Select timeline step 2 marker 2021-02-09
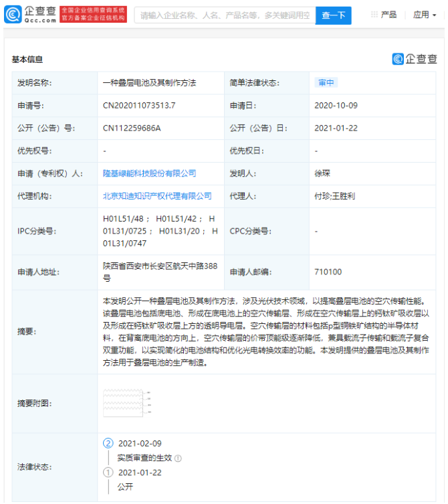Viewport: 448px width, 504px height. pyautogui.click(x=108, y=444)
